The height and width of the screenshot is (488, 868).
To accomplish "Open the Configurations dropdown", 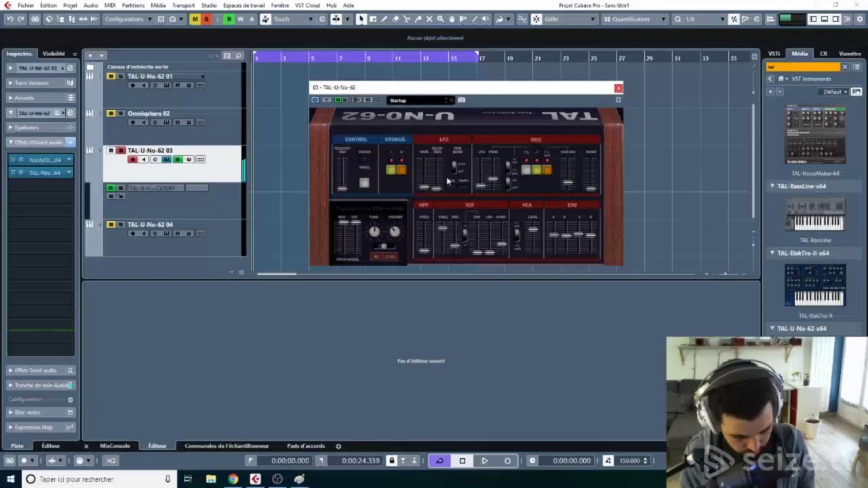I will coord(128,19).
